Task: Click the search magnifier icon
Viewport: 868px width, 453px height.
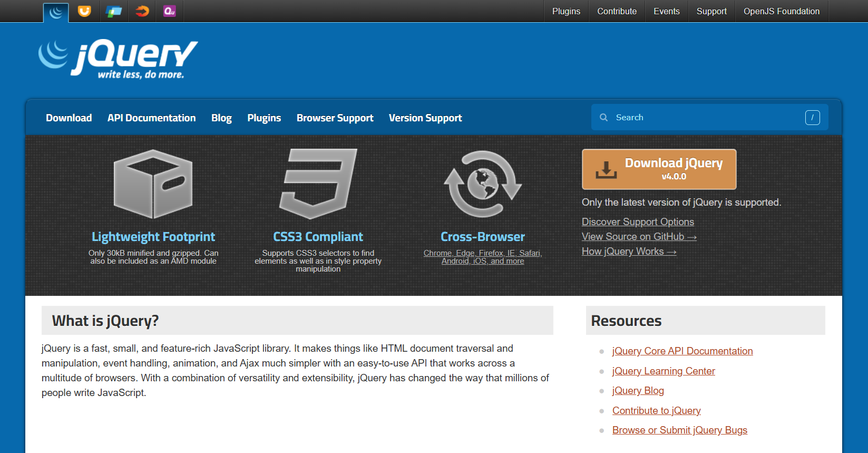Action: (604, 118)
